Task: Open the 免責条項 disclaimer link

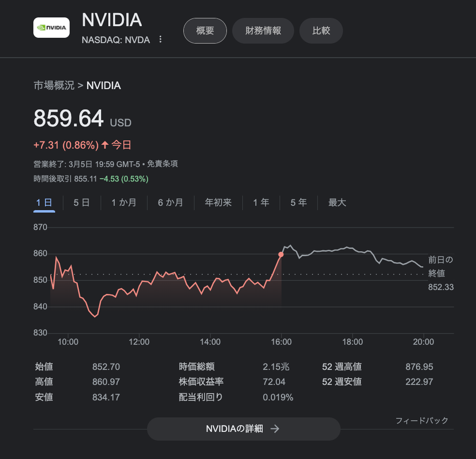Action: coord(163,164)
